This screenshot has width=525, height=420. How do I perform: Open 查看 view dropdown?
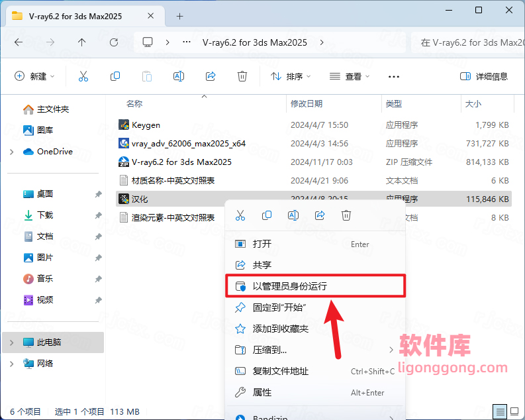click(x=350, y=76)
